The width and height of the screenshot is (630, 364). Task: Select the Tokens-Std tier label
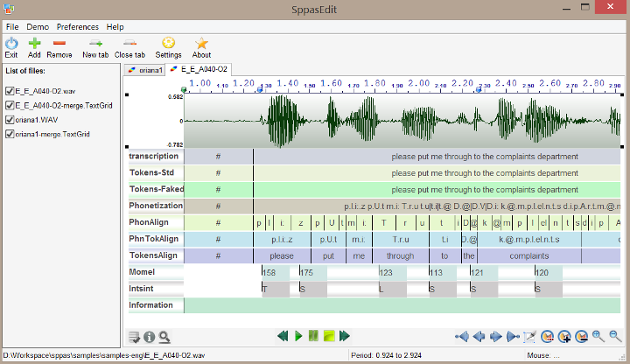tap(156, 172)
